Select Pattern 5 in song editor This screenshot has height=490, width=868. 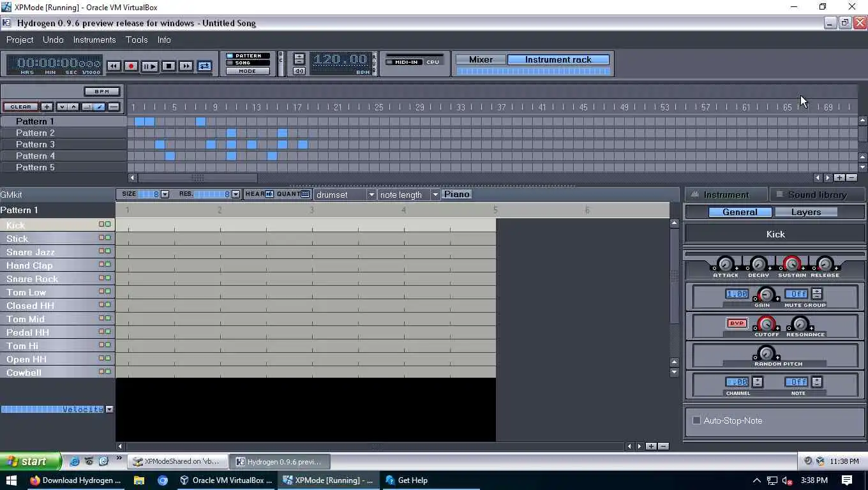pyautogui.click(x=63, y=167)
